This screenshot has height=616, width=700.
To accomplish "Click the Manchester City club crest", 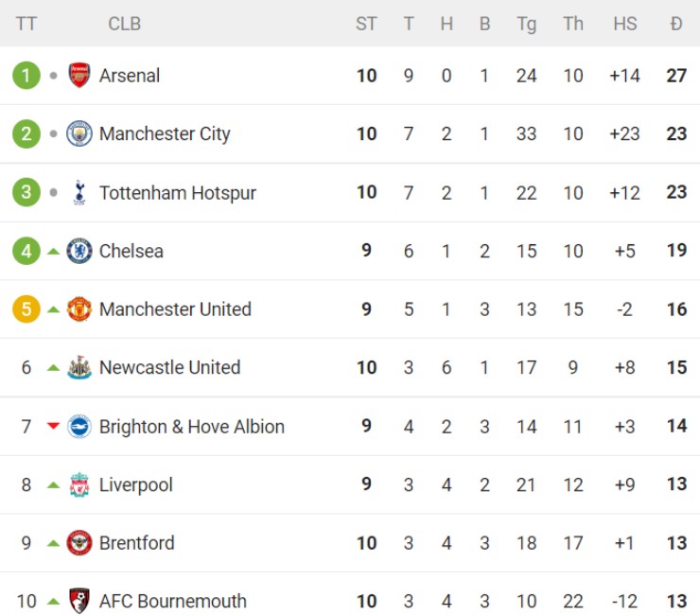I will click(x=79, y=134).
